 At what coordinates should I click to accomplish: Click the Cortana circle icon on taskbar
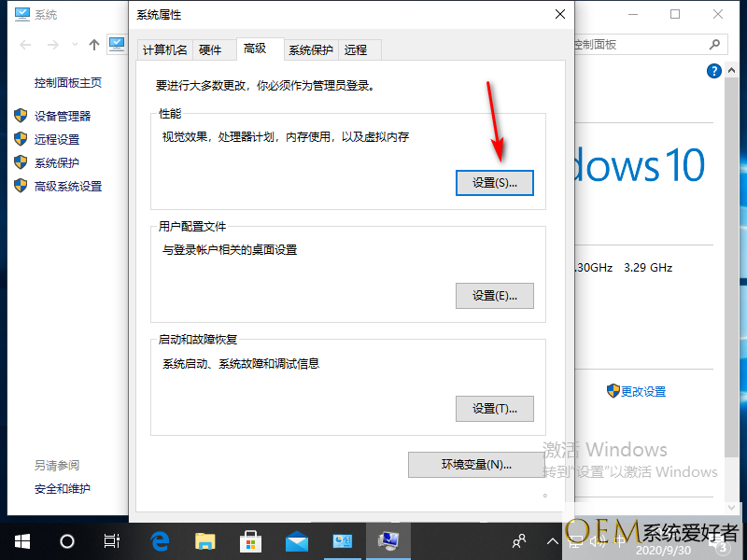pos(66,540)
